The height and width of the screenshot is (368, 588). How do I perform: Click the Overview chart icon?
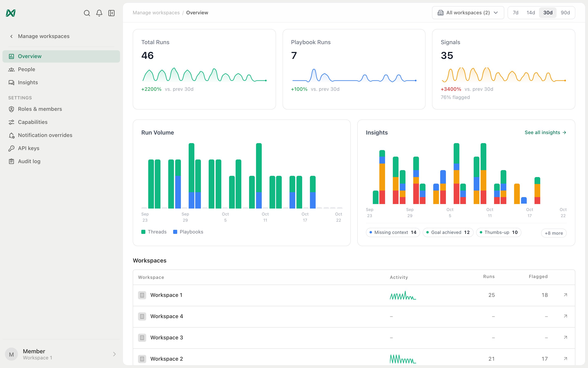coord(11,56)
